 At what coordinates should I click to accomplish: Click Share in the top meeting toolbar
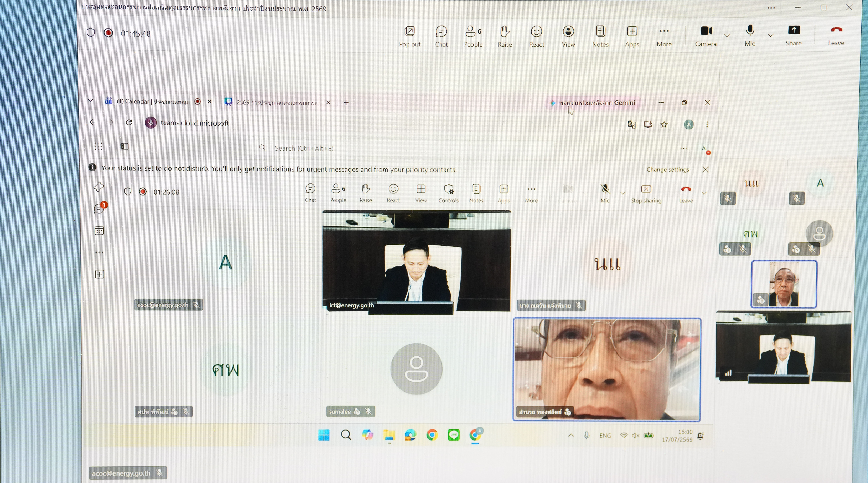point(794,35)
